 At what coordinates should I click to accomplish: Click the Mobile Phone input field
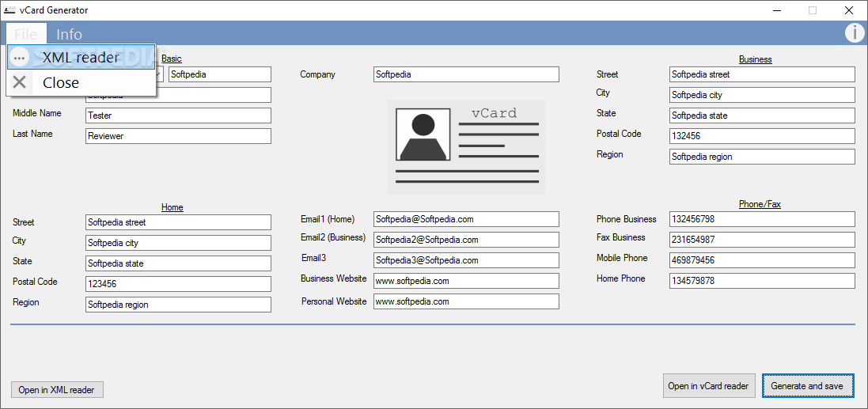(762, 260)
